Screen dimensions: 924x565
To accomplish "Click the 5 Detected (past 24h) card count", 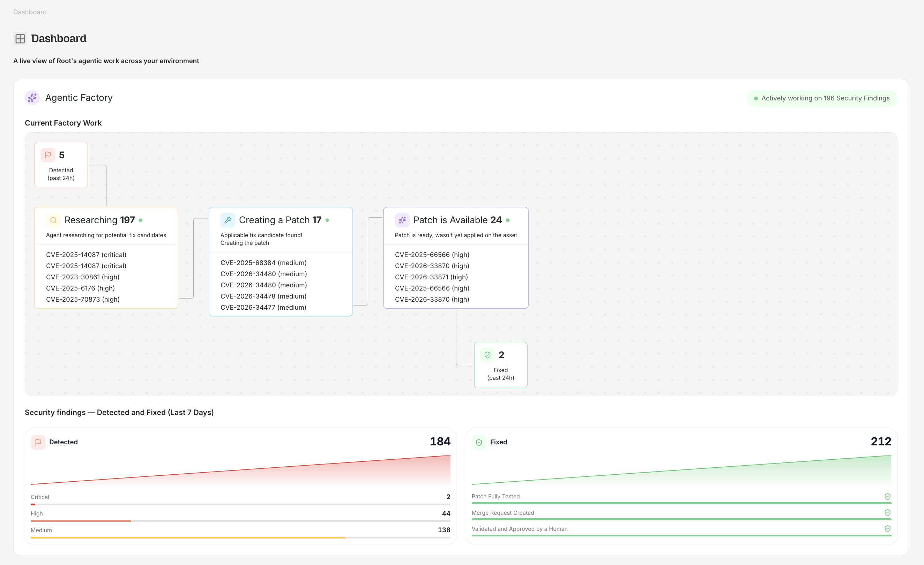I will coord(62,155).
